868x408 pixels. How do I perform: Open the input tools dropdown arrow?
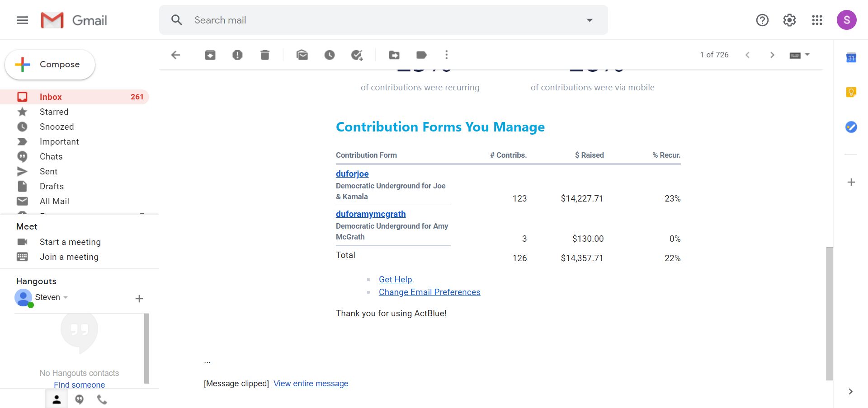807,55
